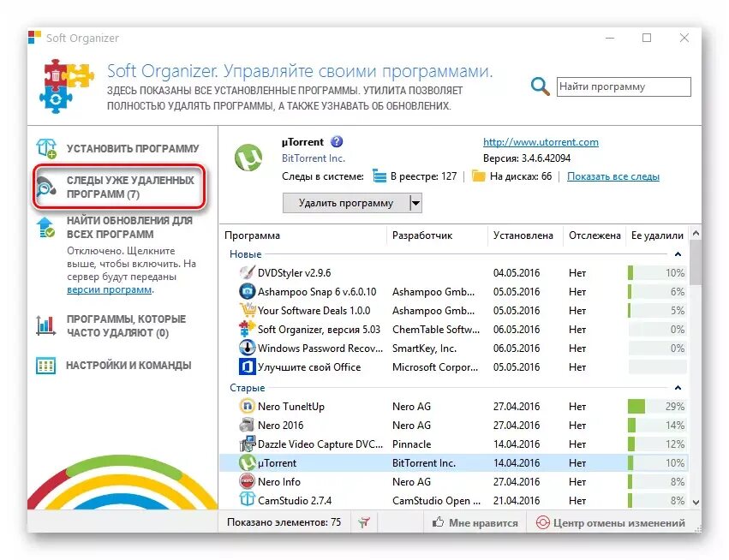Click the frequently removed programs chart icon
Viewport: 729px width, 560px height.
coord(45,325)
